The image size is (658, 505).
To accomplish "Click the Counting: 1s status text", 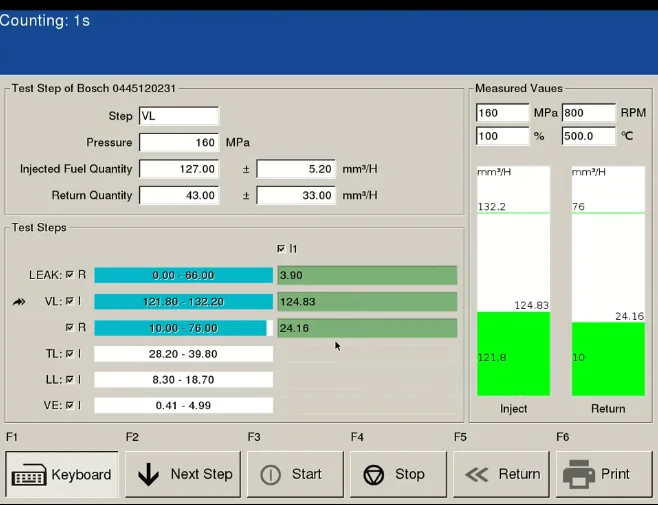I will point(44,21).
